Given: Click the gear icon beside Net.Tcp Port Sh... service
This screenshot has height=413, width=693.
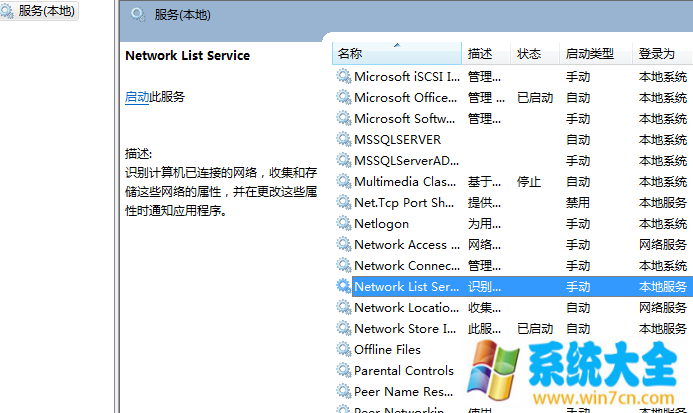Looking at the screenshot, I should coord(343,202).
